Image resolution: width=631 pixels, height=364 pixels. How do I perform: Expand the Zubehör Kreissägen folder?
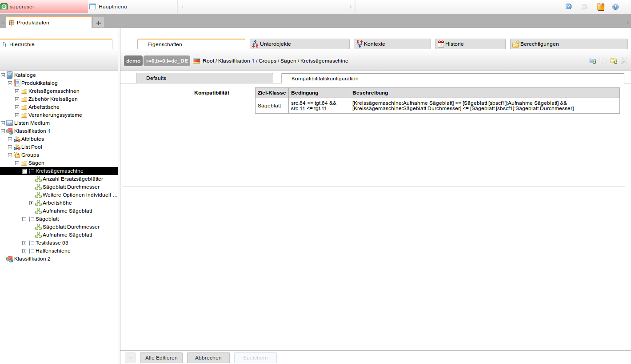(x=17, y=99)
